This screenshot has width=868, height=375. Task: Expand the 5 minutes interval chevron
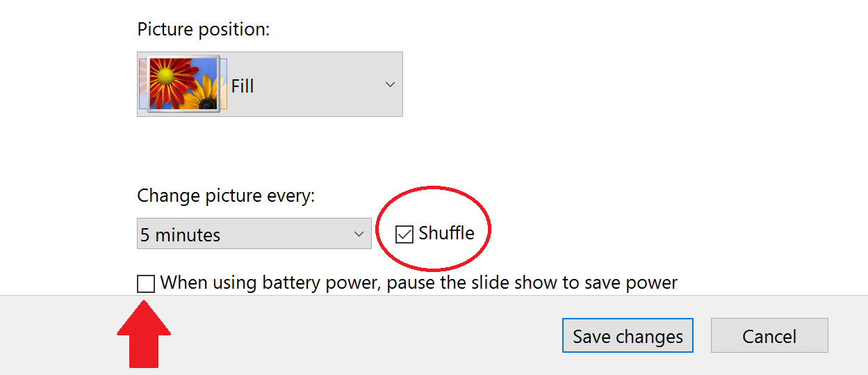click(x=359, y=234)
